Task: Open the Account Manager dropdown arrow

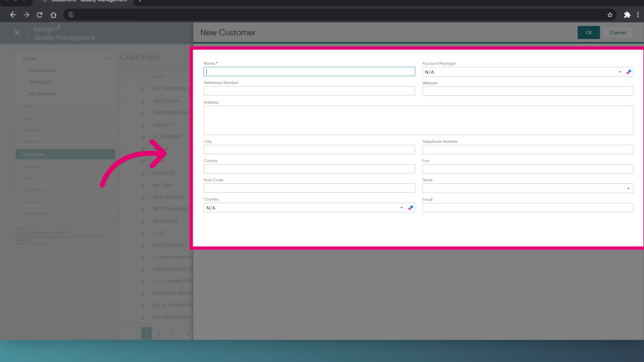Action: 620,72
